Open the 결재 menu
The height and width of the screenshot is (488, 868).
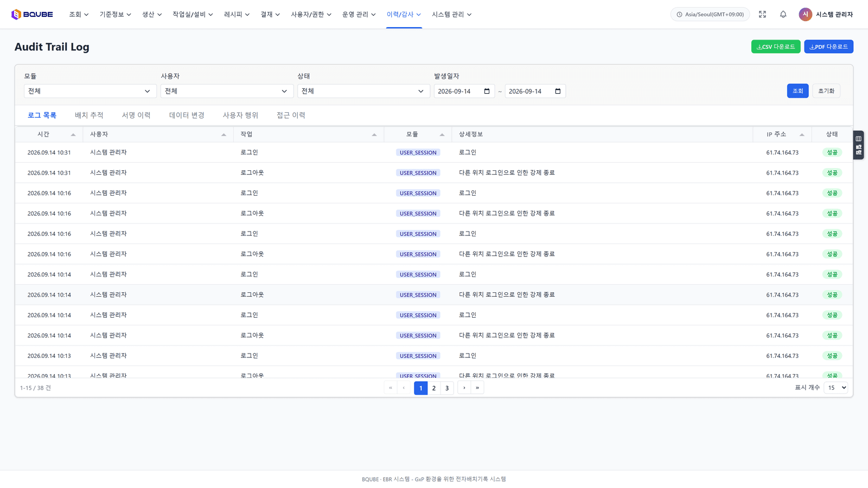[x=270, y=15]
